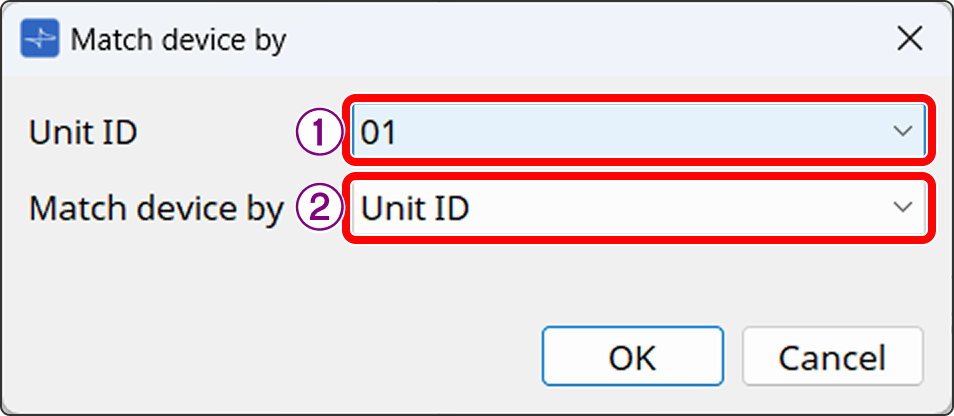Open the Match device by dropdown chevron
This screenshot has width=954, height=416.
pos(902,207)
